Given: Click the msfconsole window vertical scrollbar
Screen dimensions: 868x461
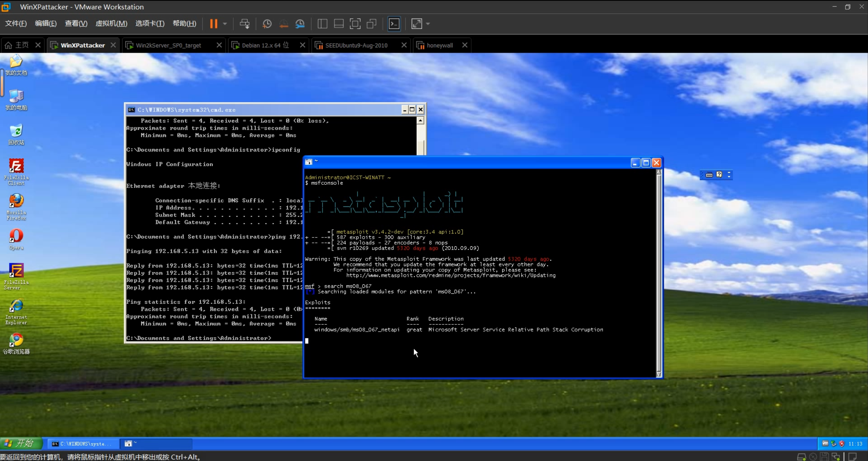Looking at the screenshot, I should [659, 273].
